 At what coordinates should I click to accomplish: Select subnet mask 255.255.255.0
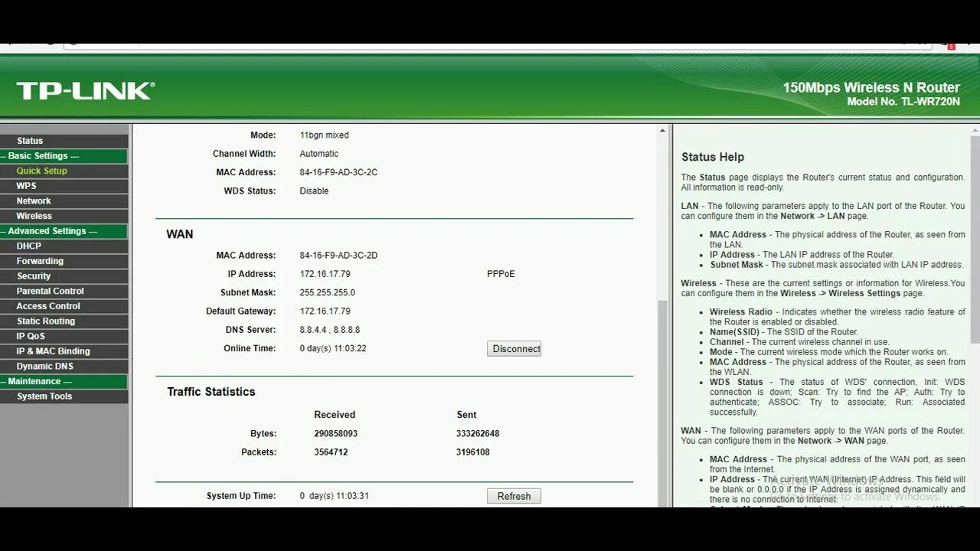pos(327,292)
